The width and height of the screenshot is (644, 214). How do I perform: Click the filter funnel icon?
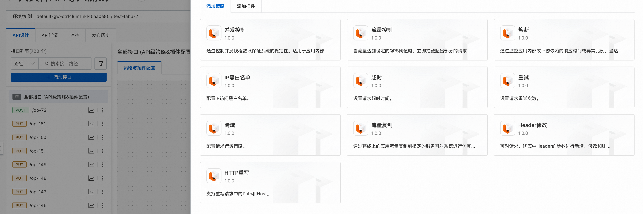click(101, 64)
